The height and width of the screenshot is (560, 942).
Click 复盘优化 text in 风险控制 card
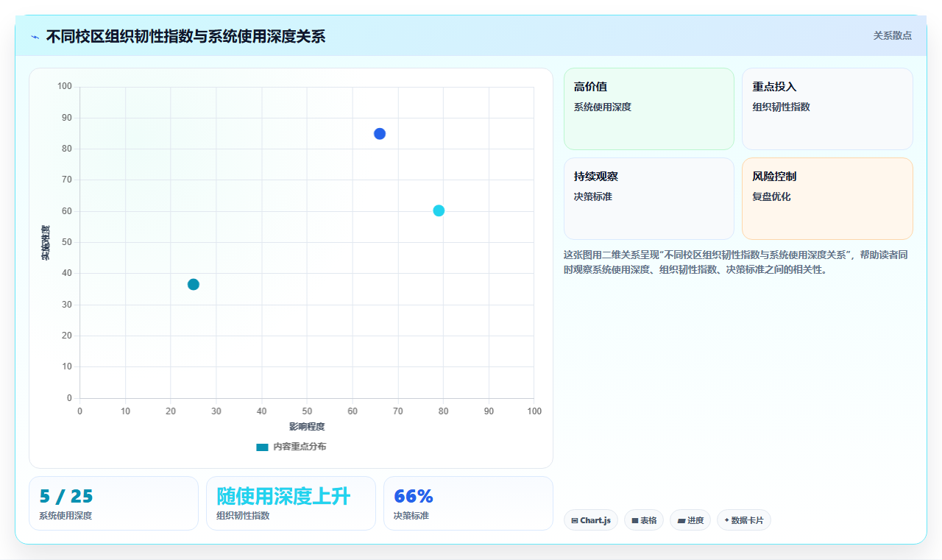point(771,196)
